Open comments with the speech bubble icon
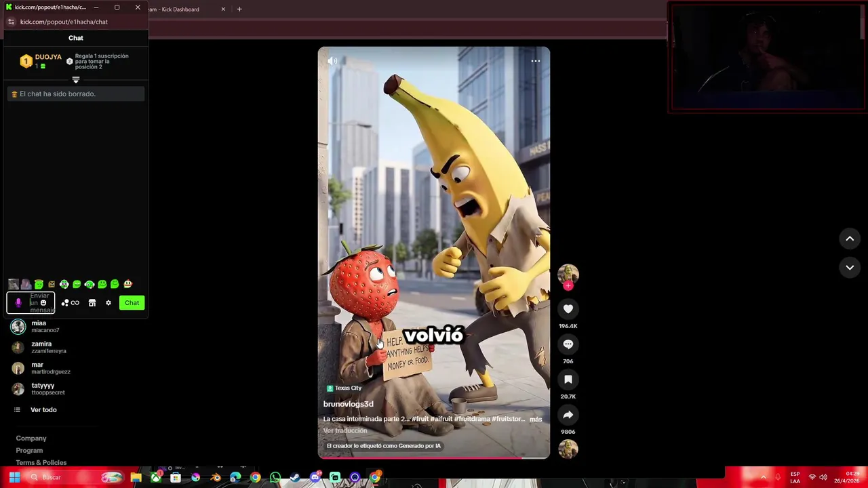 [x=568, y=344]
